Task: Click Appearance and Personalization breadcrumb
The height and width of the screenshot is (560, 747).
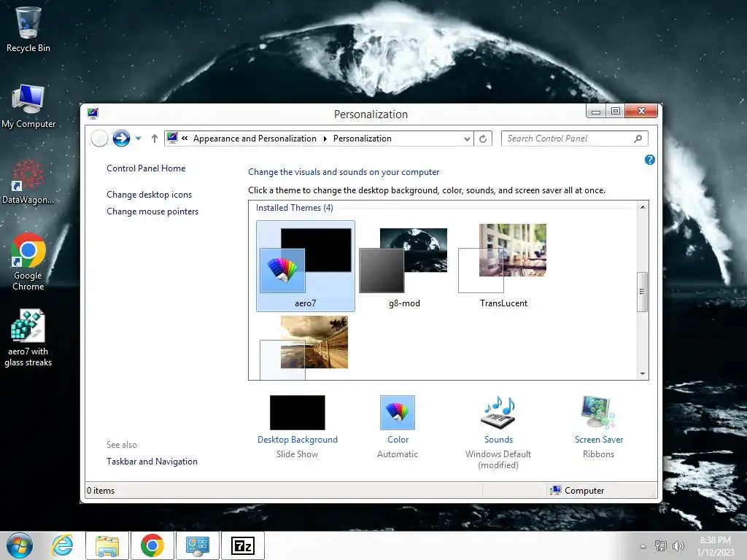Action: pos(255,139)
